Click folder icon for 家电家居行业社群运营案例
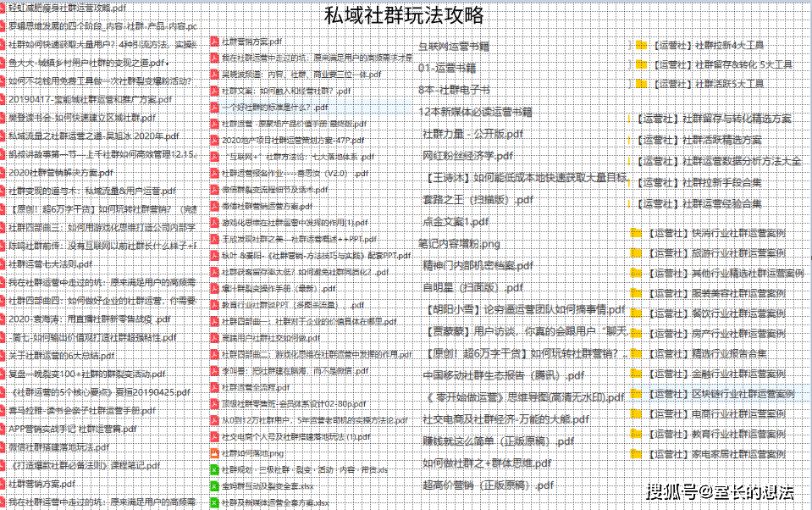The image size is (812, 510). tap(636, 454)
